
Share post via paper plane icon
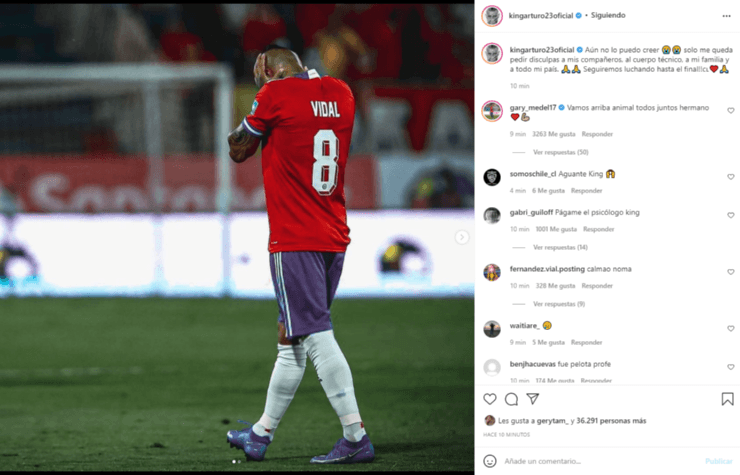[533, 399]
